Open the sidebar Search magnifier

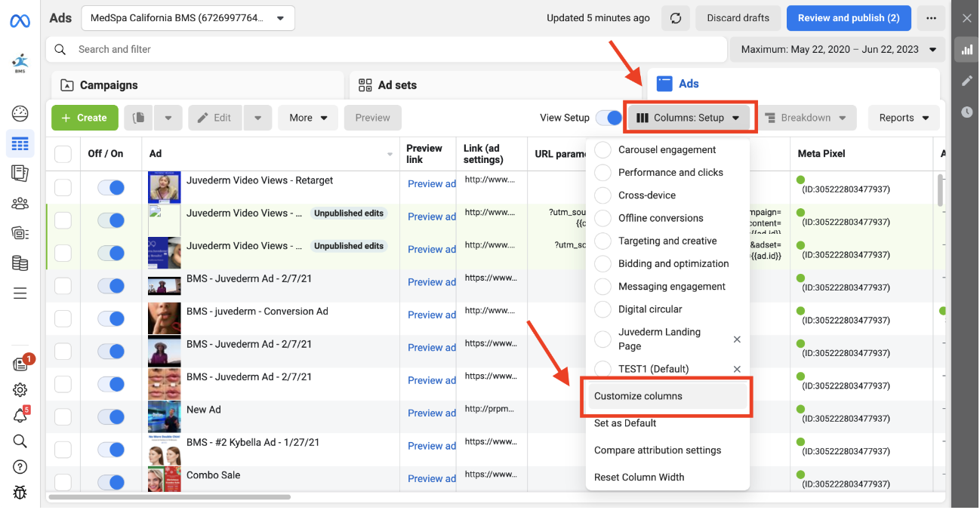(x=20, y=441)
